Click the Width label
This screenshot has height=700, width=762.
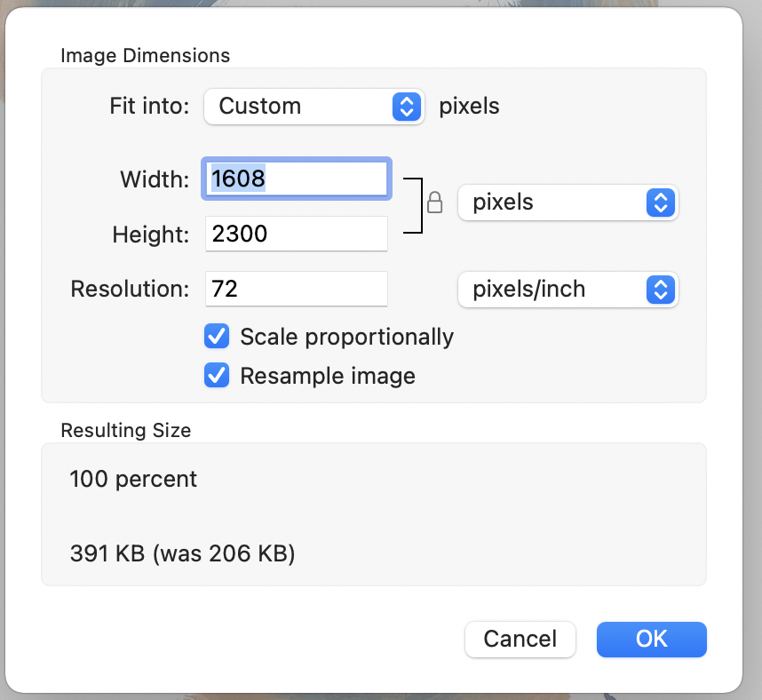click(x=155, y=179)
